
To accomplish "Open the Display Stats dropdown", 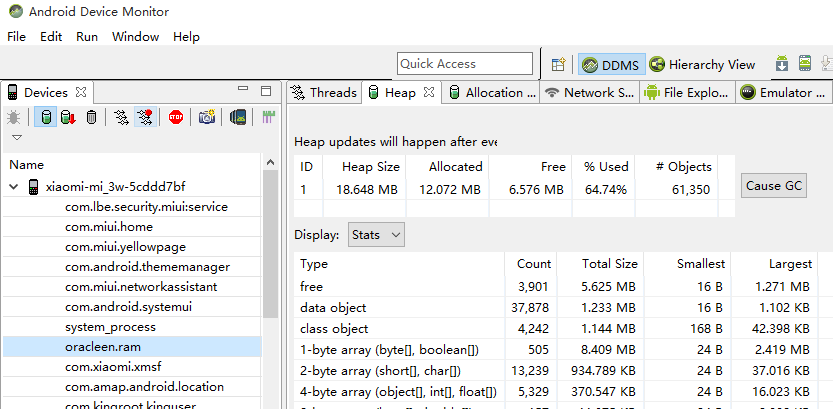I will click(376, 235).
